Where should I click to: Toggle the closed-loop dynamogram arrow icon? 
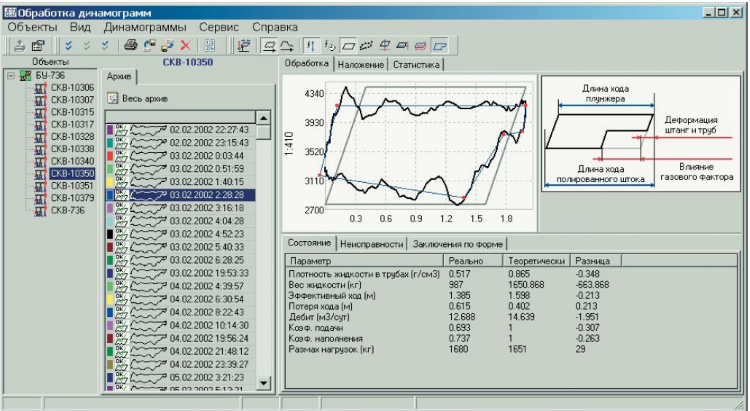269,45
